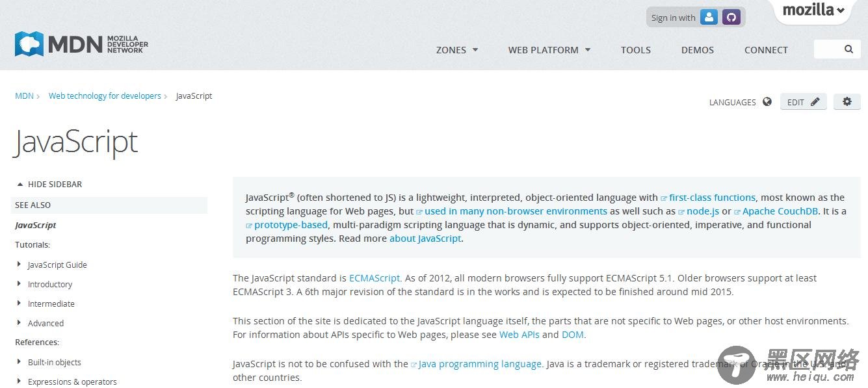Open the Connect menu item
Screen dimensions: 868x388
(766, 50)
